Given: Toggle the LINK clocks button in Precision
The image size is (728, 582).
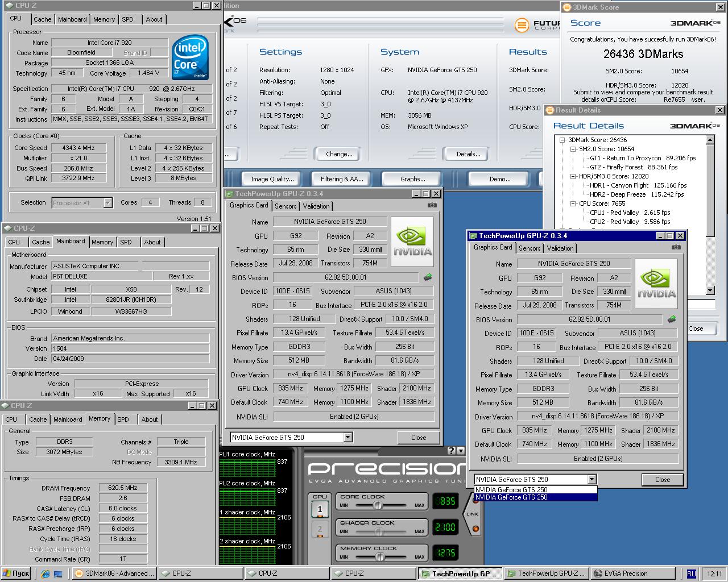Looking at the screenshot, I should click(473, 514).
